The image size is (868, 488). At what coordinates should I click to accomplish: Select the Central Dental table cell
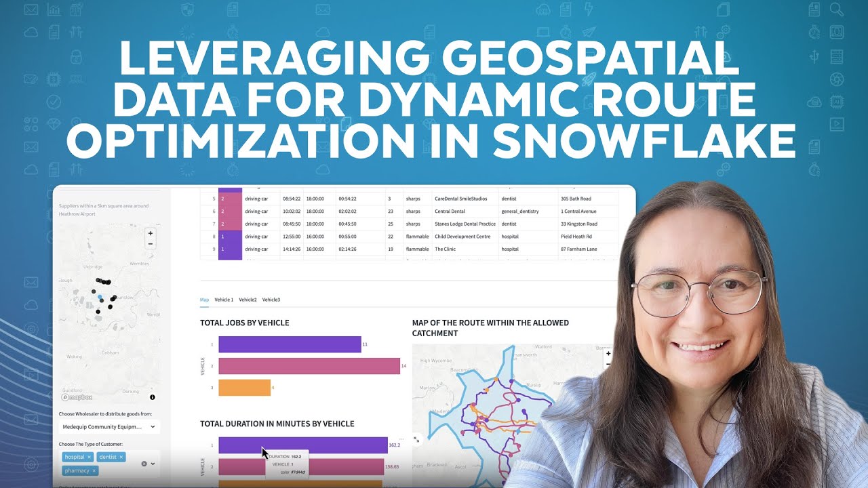pyautogui.click(x=465, y=211)
